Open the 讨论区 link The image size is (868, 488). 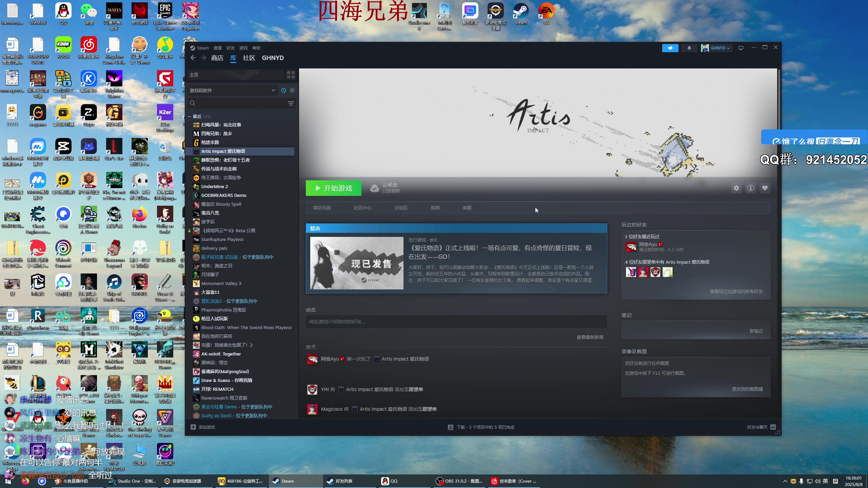[401, 208]
